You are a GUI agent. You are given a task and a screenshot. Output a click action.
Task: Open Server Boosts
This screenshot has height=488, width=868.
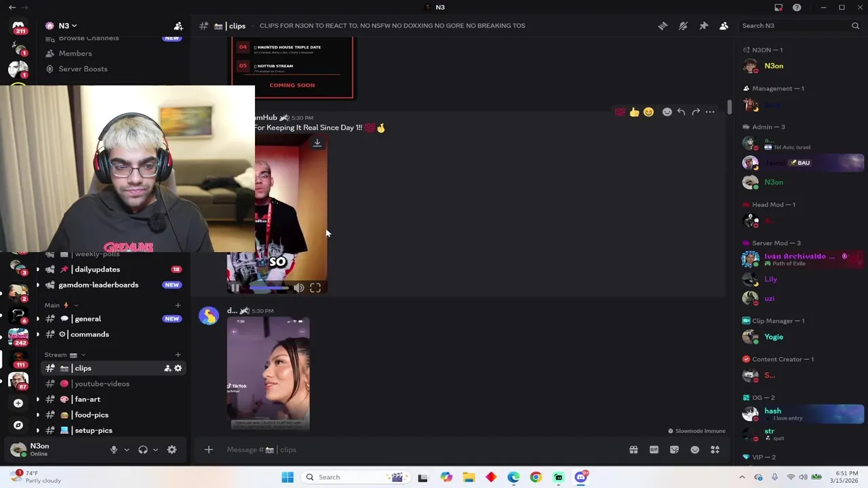[x=113, y=69]
